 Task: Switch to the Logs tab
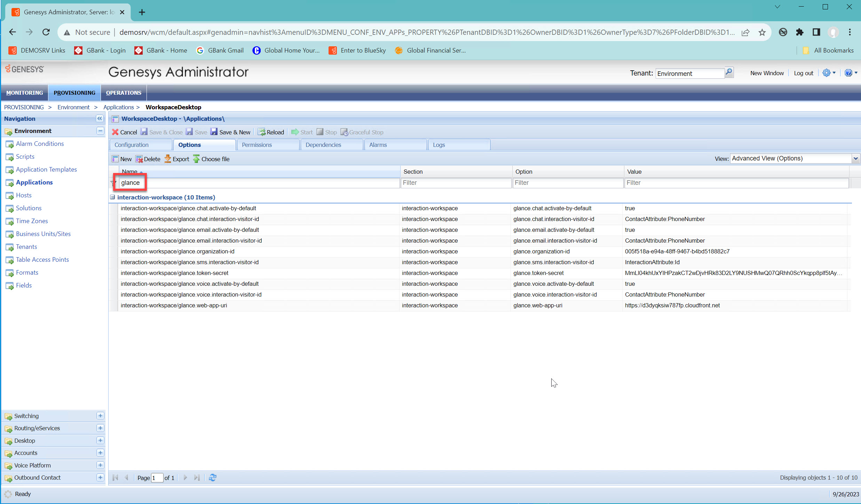459,145
